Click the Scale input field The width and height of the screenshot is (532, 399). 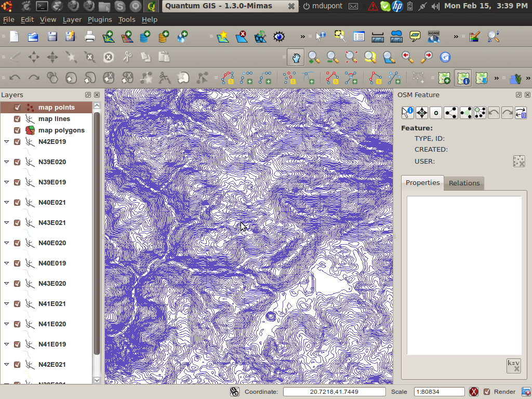[439, 392]
